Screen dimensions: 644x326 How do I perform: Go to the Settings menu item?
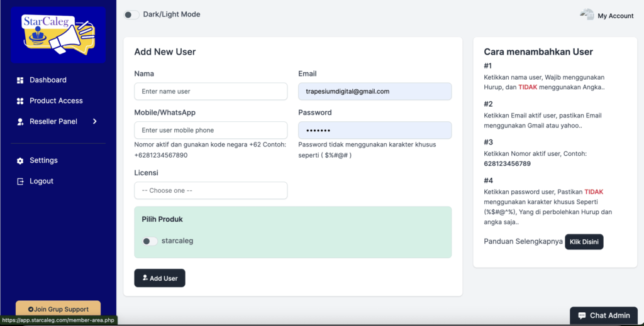(43, 160)
